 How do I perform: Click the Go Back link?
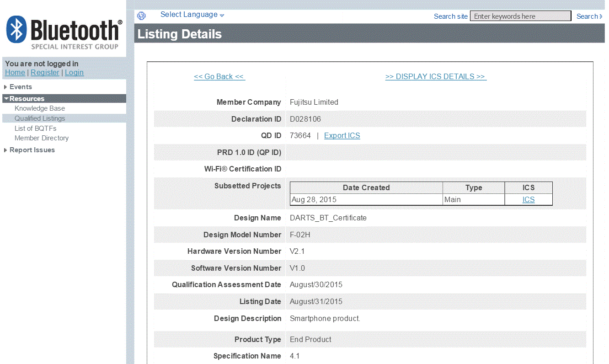(x=219, y=77)
